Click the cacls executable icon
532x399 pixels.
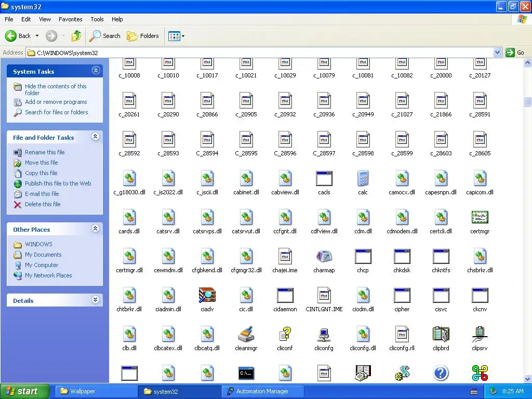(x=324, y=179)
